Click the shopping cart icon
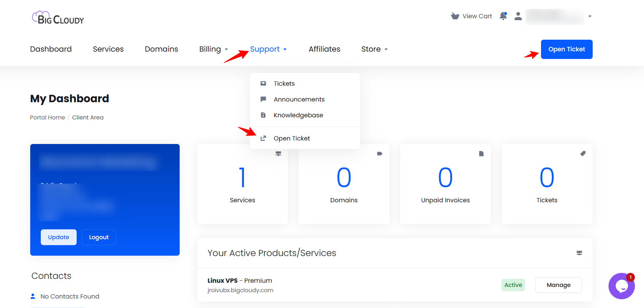Image resolution: width=644 pixels, height=308 pixels. pos(455,16)
